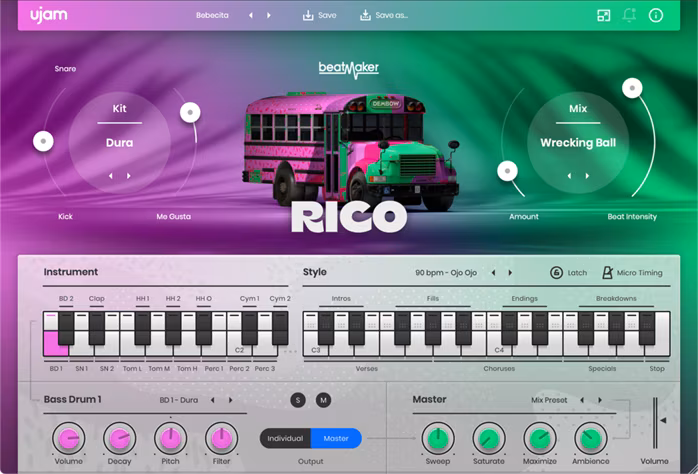
Task: Click the Saturate knob
Action: [489, 438]
